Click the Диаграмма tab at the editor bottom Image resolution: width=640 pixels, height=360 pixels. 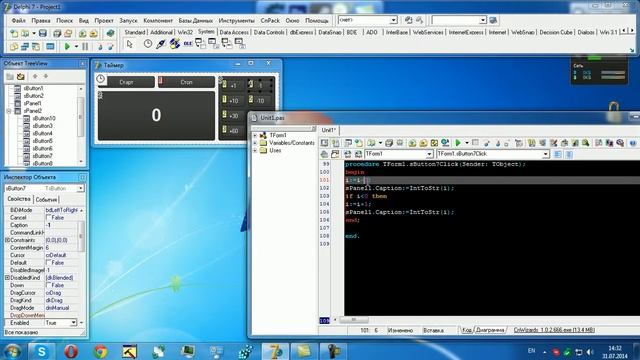[x=490, y=330]
